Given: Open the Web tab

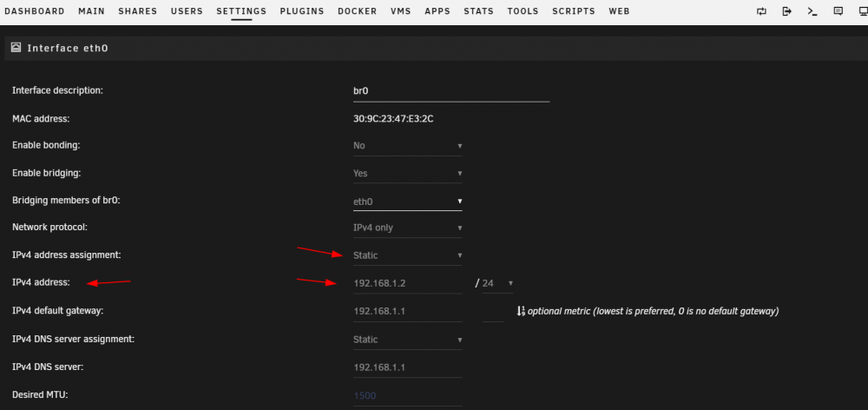Looking at the screenshot, I should click(619, 11).
